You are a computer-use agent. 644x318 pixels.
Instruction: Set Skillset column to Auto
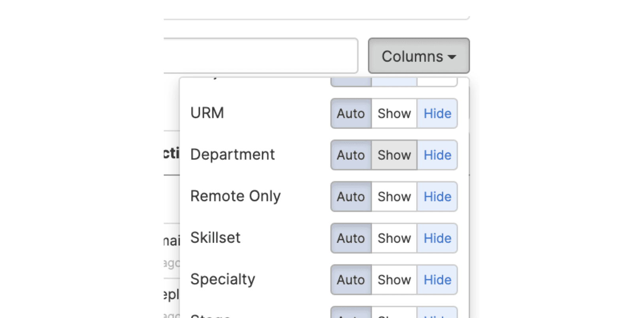click(351, 238)
